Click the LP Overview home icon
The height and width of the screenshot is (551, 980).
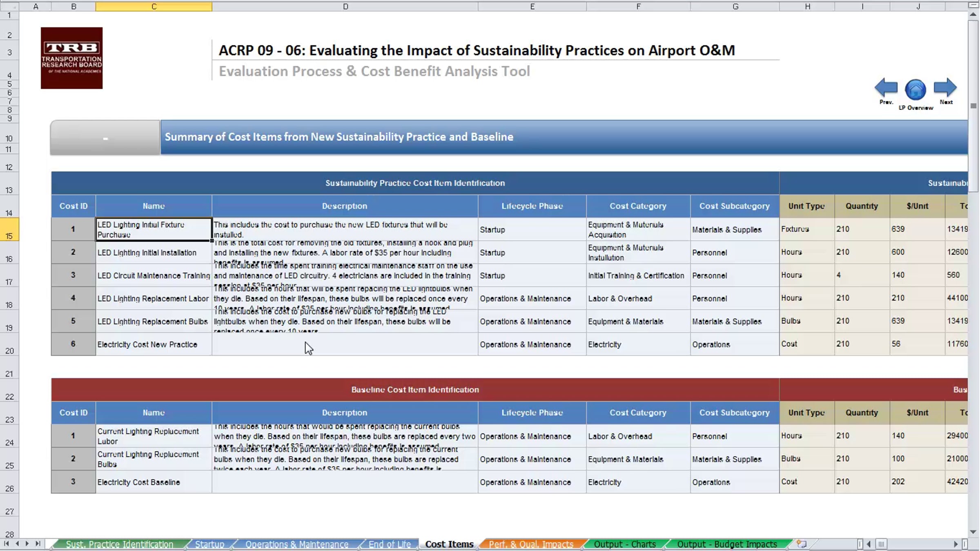[x=915, y=89]
